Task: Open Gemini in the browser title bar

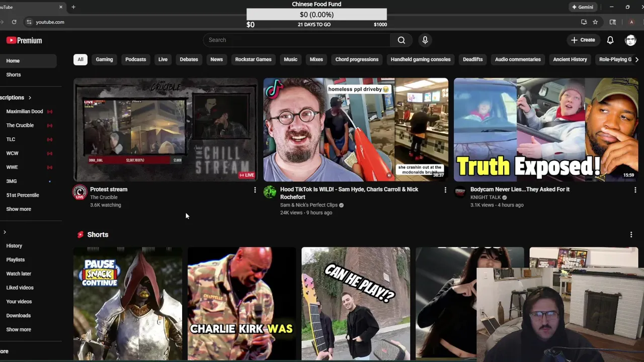Action: tap(582, 7)
